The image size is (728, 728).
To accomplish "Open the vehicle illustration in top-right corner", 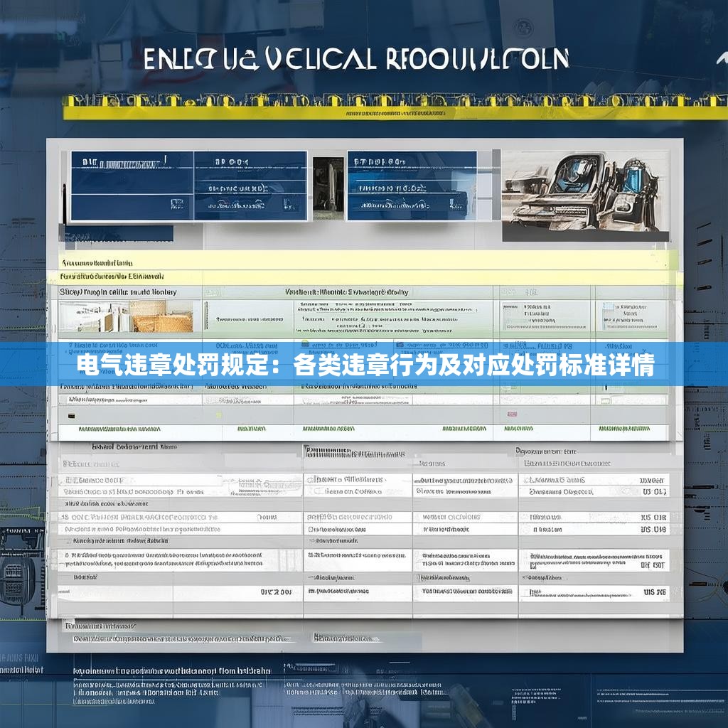I will [585, 195].
